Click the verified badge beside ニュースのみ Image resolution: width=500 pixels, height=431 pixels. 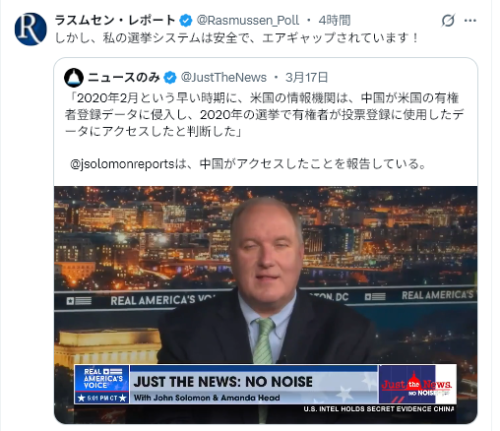click(170, 78)
